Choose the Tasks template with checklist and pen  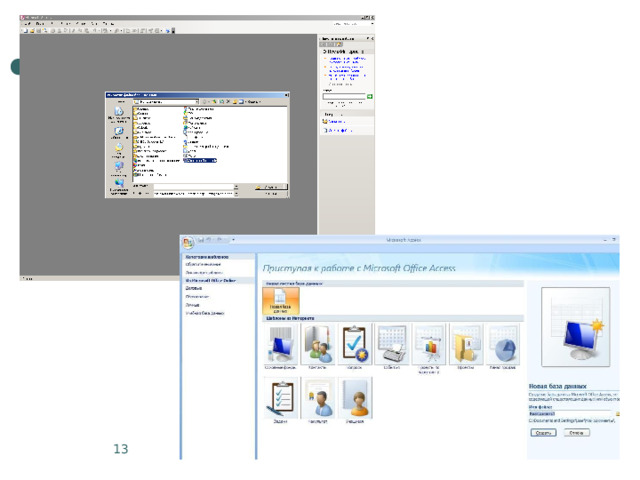point(281,400)
